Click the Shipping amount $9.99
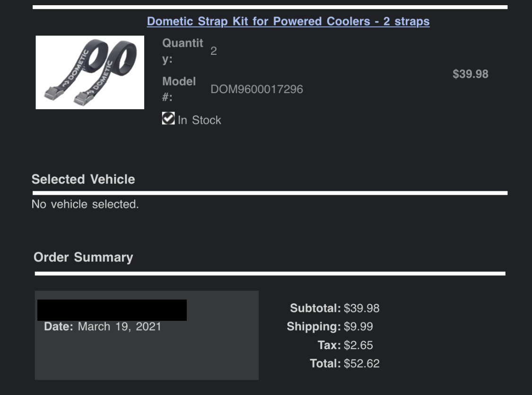The image size is (532, 395). [358, 326]
